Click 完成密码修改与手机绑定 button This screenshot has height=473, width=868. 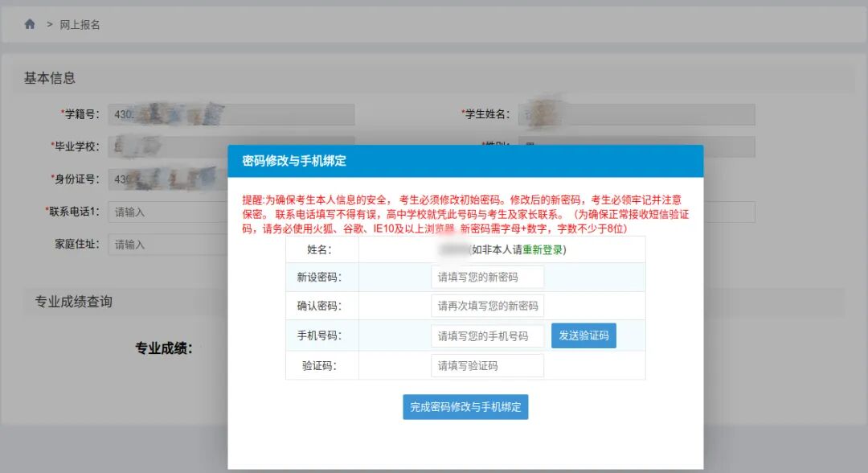[465, 407]
